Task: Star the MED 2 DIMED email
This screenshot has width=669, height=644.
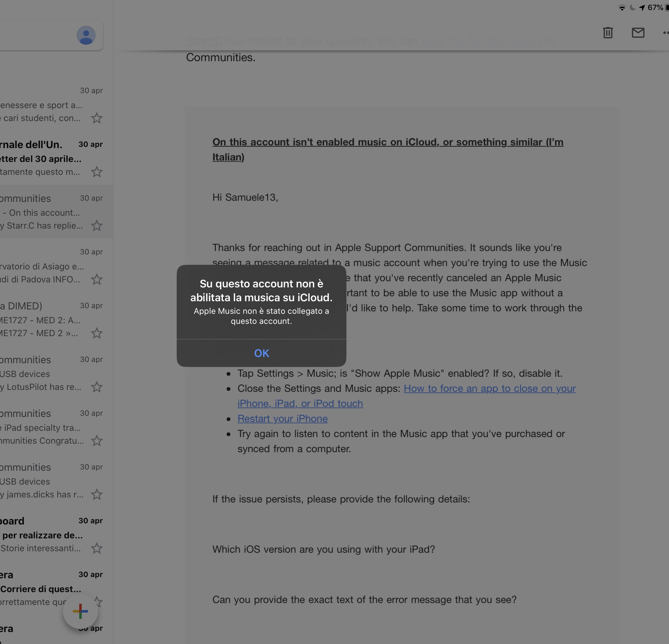Action: pyautogui.click(x=97, y=333)
